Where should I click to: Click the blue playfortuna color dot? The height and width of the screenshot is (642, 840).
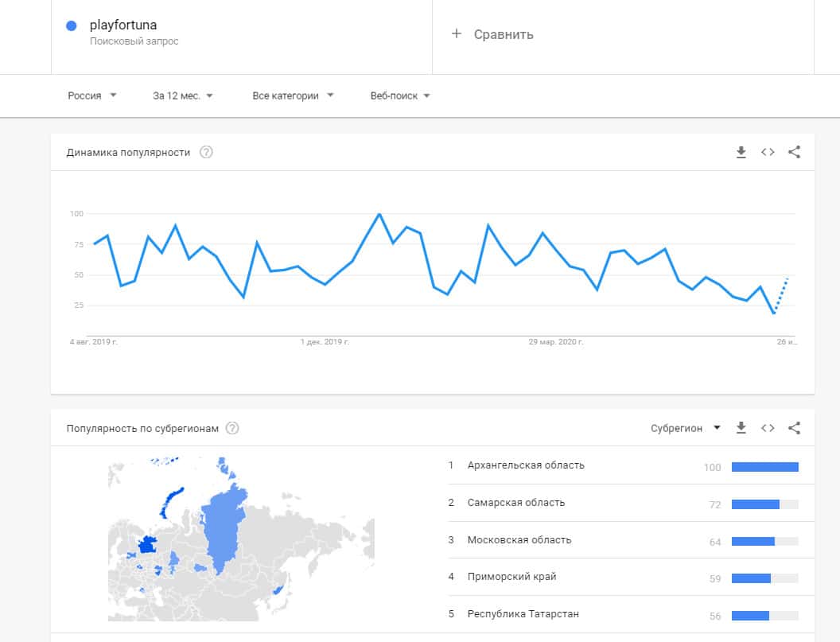pyautogui.click(x=72, y=25)
